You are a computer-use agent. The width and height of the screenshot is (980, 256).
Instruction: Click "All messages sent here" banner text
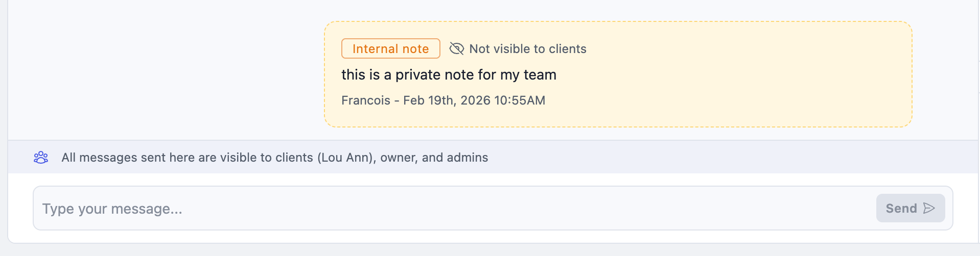click(x=128, y=158)
